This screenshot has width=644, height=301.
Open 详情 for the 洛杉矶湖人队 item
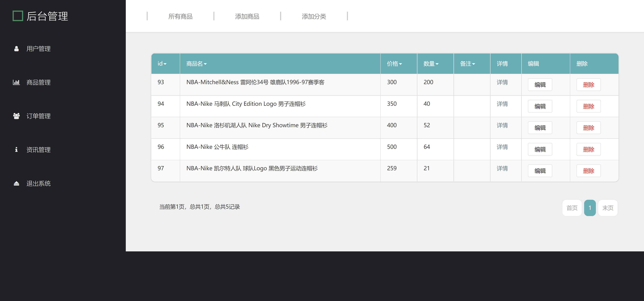502,125
